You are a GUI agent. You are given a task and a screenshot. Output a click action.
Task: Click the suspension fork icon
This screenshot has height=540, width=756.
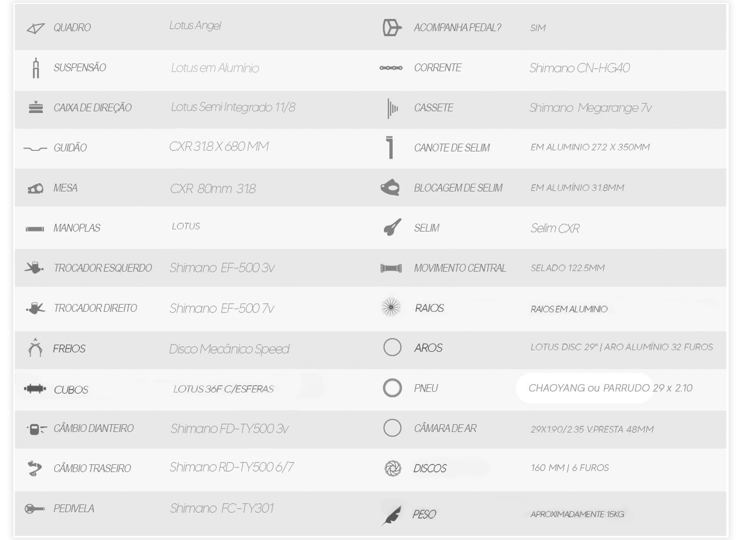[x=36, y=68]
